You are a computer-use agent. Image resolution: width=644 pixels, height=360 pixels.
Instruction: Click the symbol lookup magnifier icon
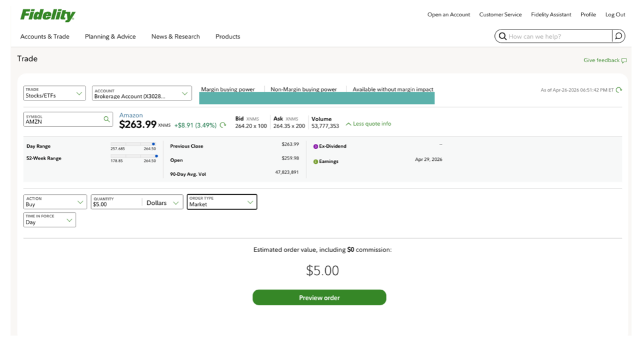pyautogui.click(x=106, y=119)
